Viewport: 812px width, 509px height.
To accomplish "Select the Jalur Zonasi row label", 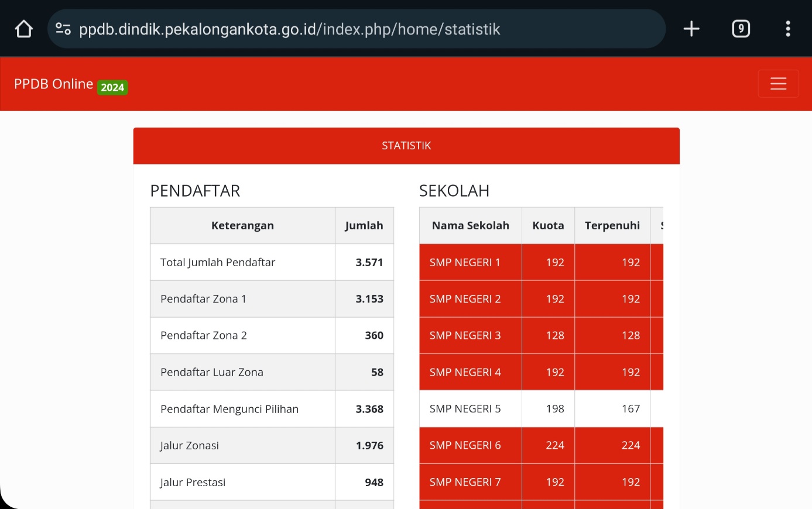I will click(189, 446).
